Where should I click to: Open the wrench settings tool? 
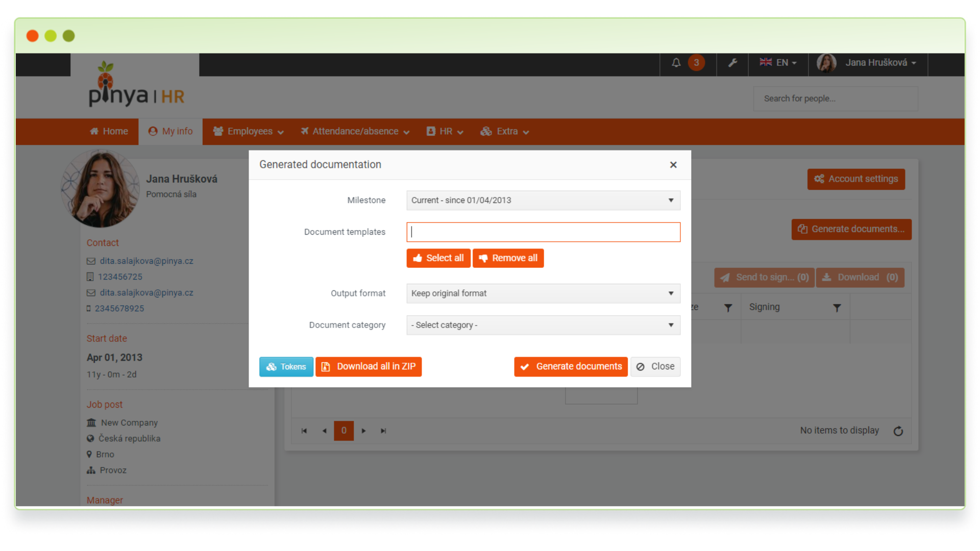click(x=732, y=63)
